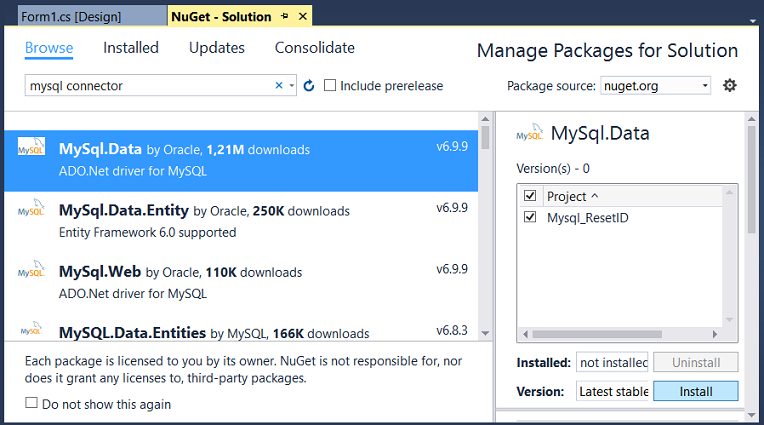
Task: Select the MySql.Data.Entity package row
Action: [241, 222]
